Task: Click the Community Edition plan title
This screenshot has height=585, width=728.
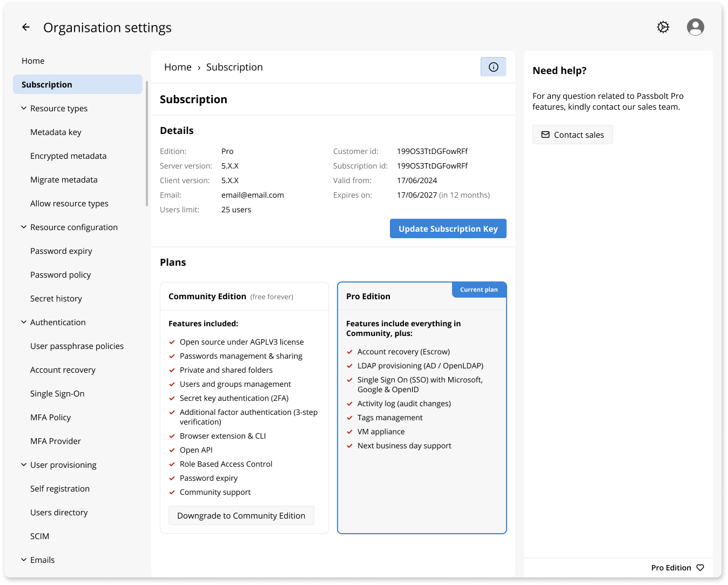Action: tap(207, 297)
